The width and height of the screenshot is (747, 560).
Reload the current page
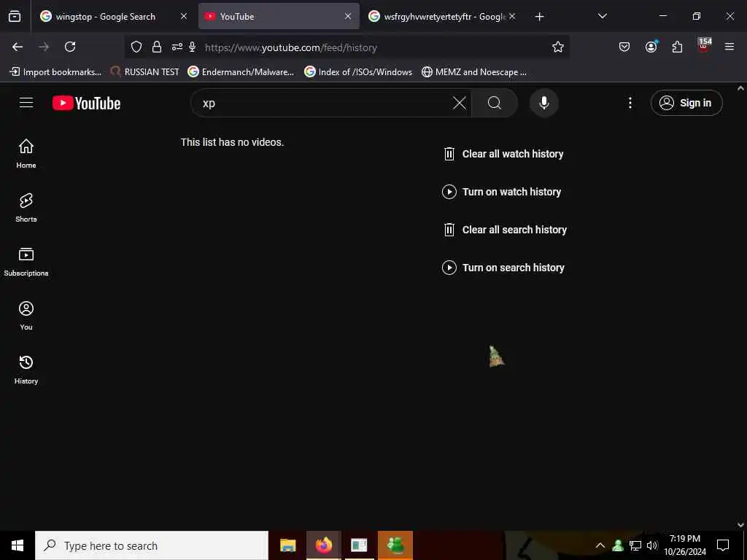[x=70, y=47]
